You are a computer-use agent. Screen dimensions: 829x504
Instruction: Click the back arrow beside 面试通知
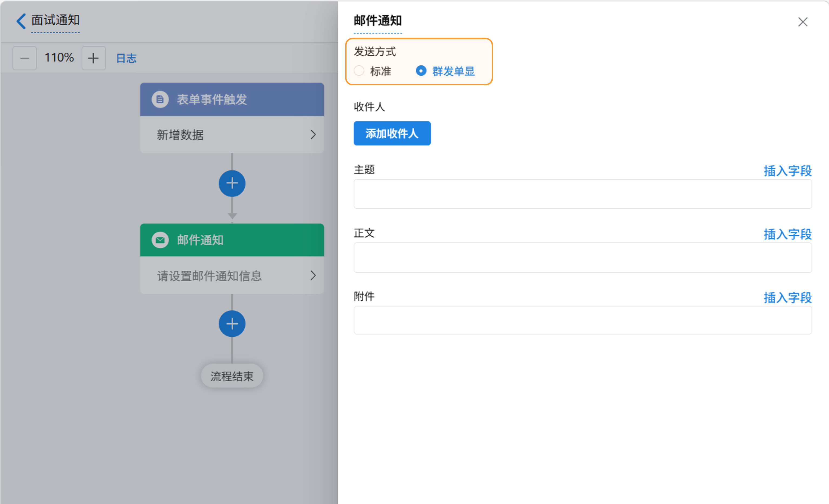pyautogui.click(x=21, y=21)
